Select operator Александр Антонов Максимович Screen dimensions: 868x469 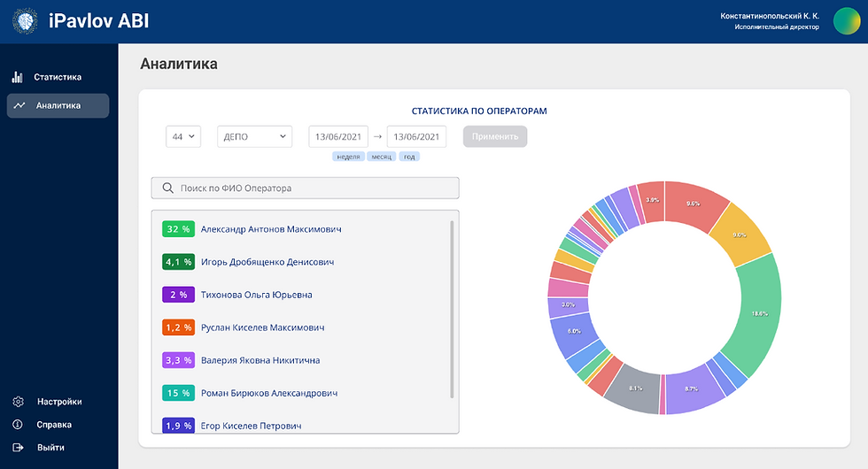pos(271,229)
